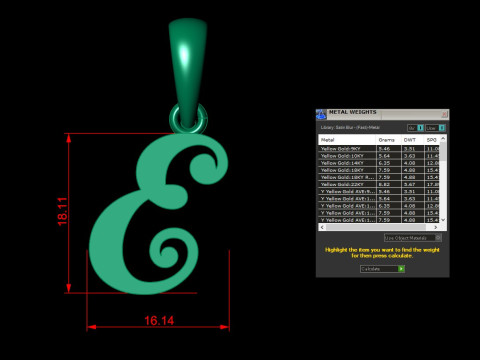Viewport: 480px width, 360px height.
Task: Click the scroll down arrow of metal list
Action: pyautogui.click(x=443, y=220)
